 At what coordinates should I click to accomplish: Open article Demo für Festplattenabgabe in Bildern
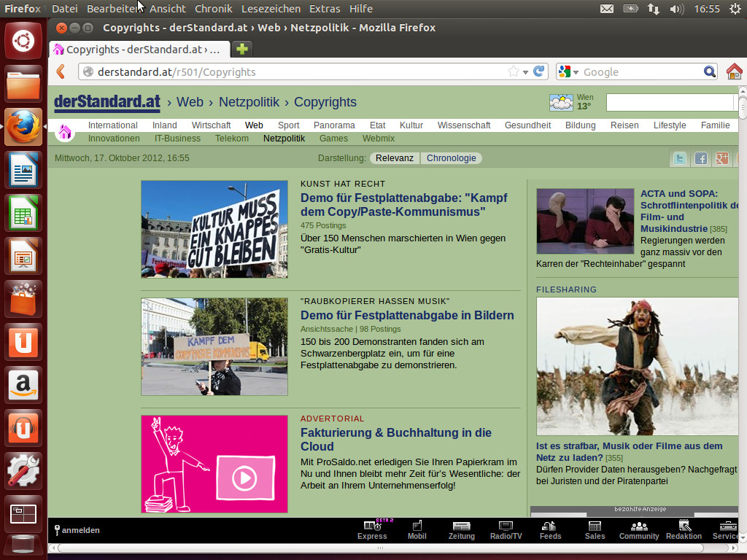[x=407, y=315]
